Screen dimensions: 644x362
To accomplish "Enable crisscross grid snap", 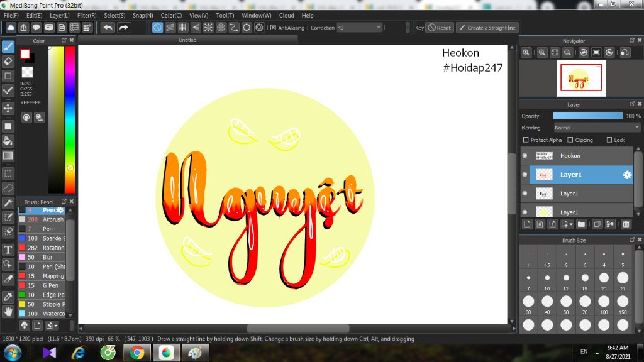I will pos(183,28).
